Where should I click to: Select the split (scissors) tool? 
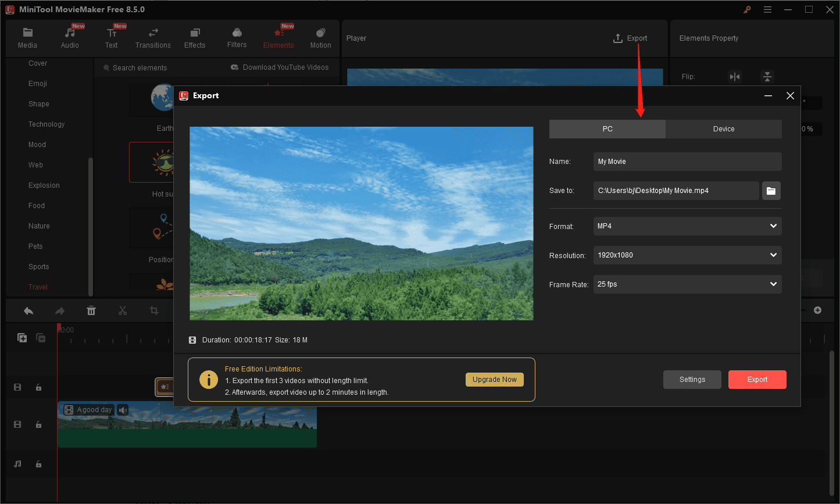coord(122,310)
